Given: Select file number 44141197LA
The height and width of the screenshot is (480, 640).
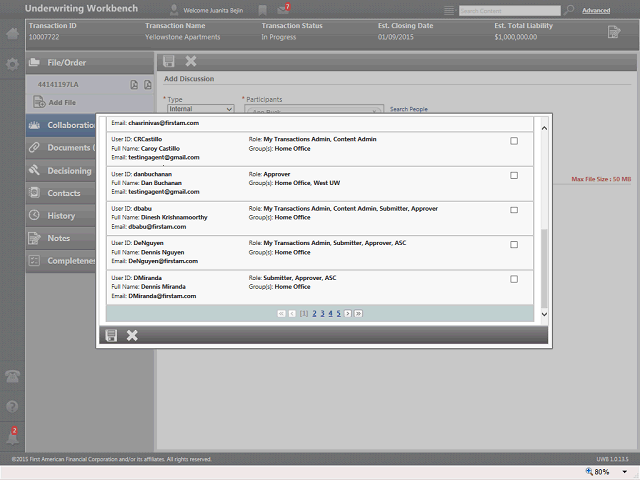Looking at the screenshot, I should (x=58, y=84).
